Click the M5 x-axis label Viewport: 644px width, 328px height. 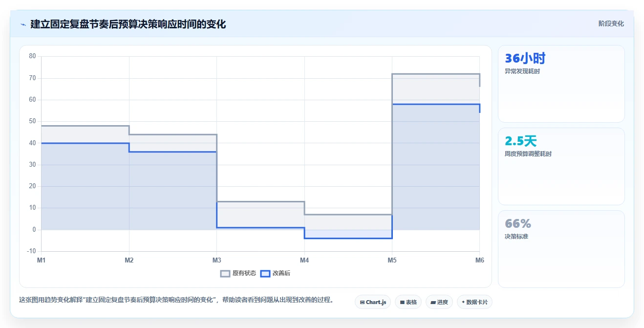click(392, 260)
